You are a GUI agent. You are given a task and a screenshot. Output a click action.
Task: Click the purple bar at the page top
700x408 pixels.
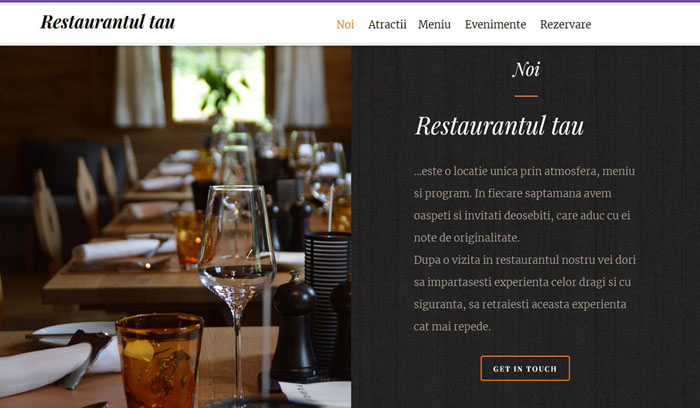(350, 1)
